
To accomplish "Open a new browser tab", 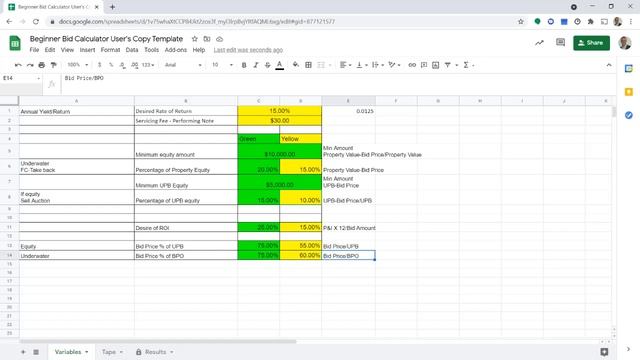I will pyautogui.click(x=112, y=7).
